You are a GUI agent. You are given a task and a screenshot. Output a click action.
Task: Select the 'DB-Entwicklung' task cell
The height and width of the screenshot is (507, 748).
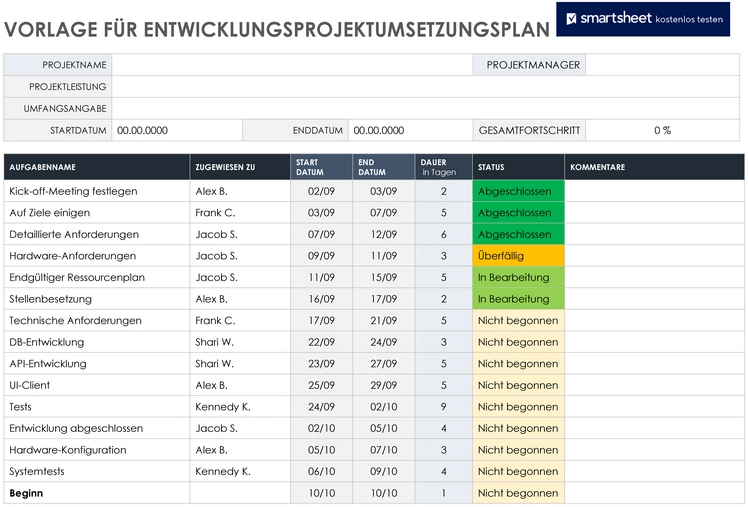coord(97,342)
